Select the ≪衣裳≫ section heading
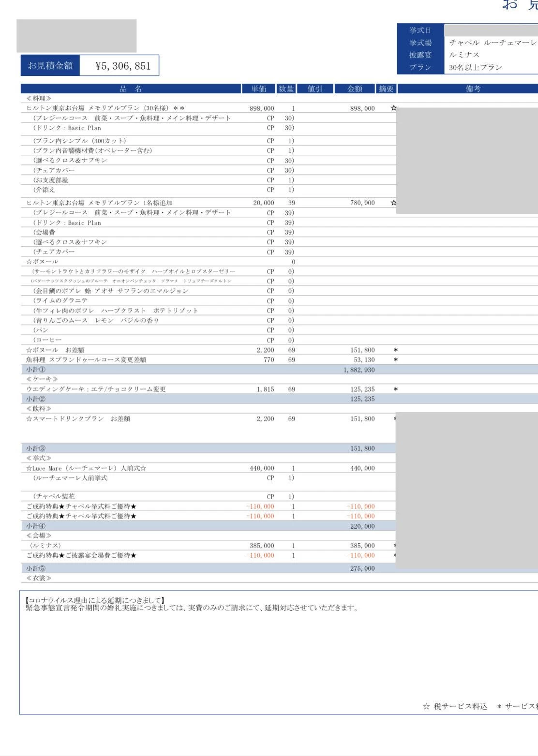538x756 pixels. click(39, 578)
